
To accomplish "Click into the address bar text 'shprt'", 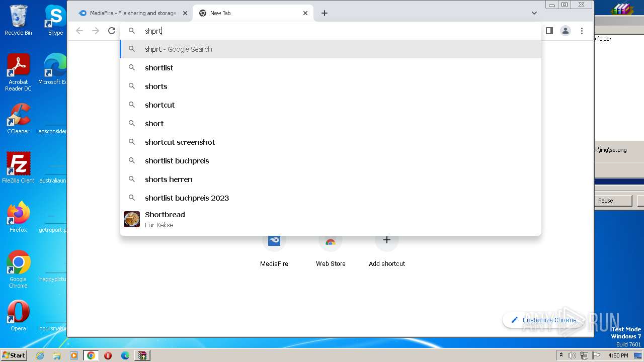I will click(153, 31).
